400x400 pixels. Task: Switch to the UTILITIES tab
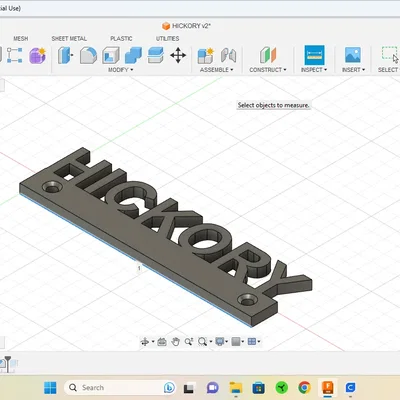167,39
